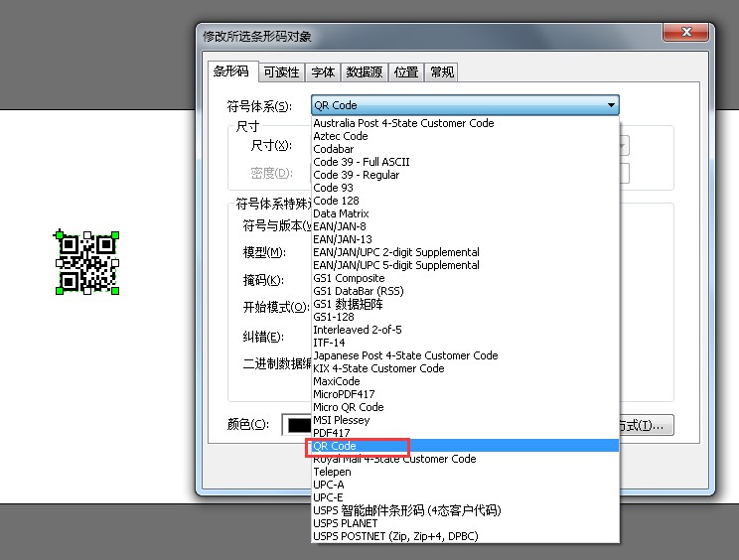
Task: Select EAN/JAN-13 from the list
Action: point(343,239)
